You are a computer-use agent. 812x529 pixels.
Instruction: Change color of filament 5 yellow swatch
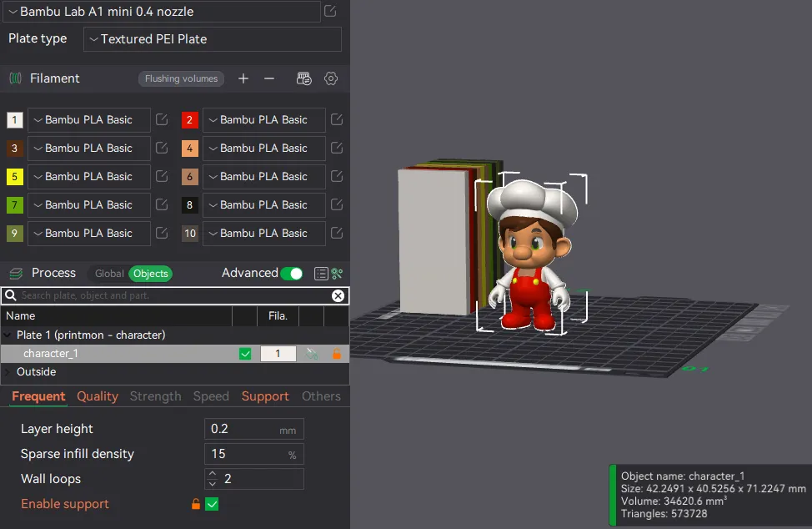[14, 177]
